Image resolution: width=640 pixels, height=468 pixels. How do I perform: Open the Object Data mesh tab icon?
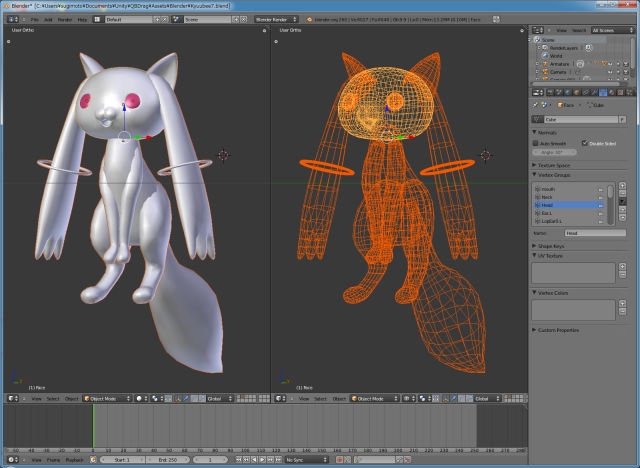click(x=603, y=93)
